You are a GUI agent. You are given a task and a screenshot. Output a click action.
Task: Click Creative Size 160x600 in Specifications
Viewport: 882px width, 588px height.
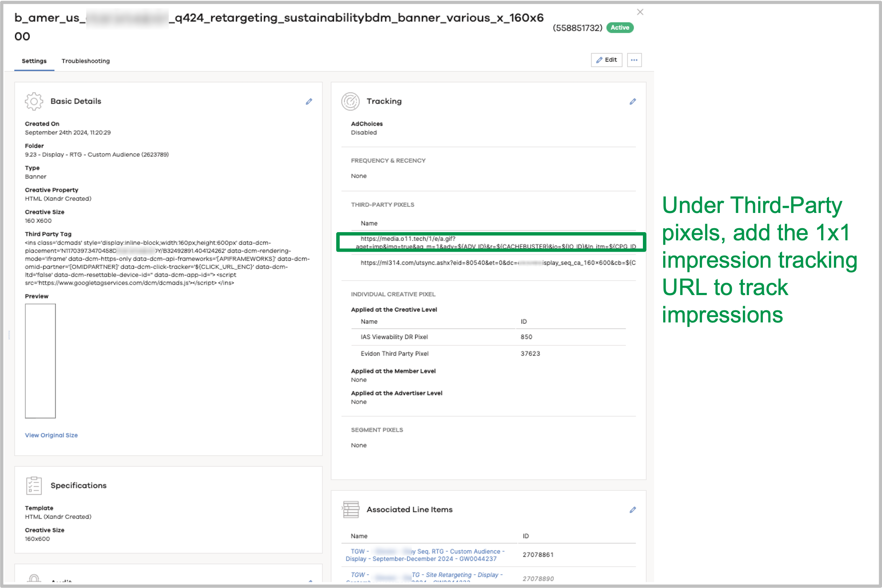click(37, 539)
